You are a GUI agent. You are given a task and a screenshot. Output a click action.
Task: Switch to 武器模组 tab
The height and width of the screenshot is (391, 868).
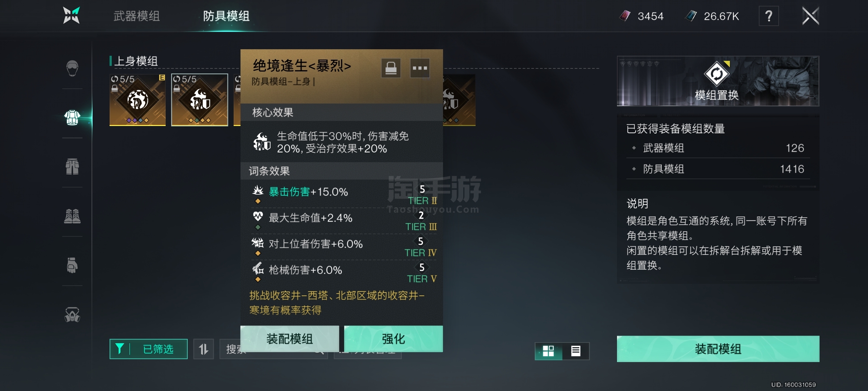[x=137, y=16]
